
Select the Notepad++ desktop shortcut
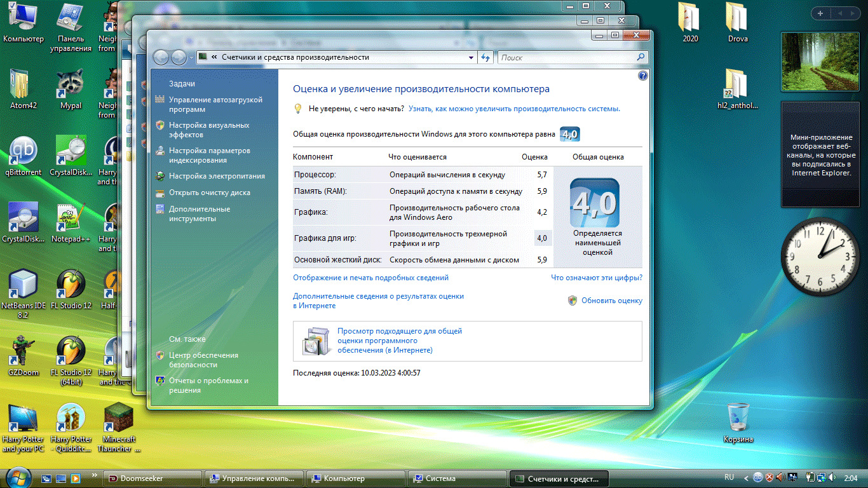(x=71, y=223)
